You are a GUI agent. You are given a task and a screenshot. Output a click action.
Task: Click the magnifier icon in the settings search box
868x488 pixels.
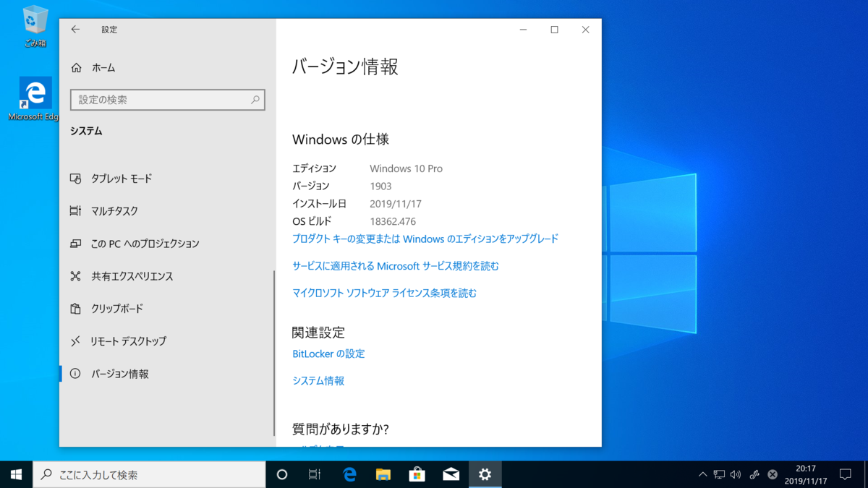[255, 100]
